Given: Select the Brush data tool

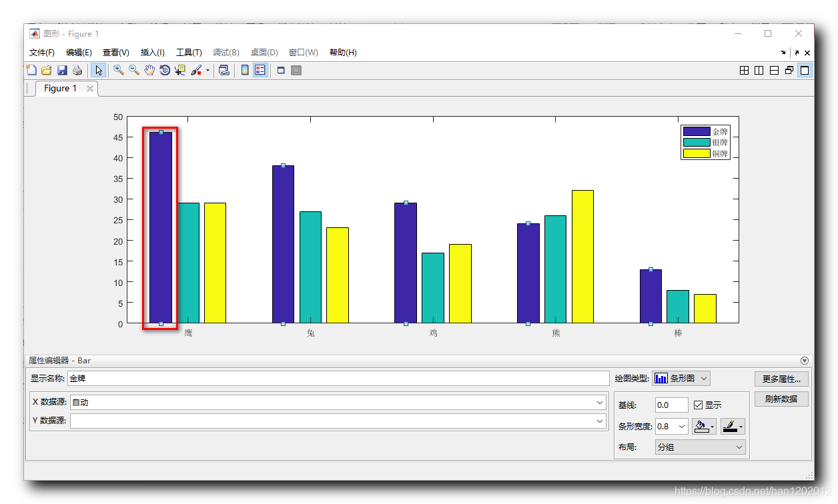Looking at the screenshot, I should click(196, 70).
